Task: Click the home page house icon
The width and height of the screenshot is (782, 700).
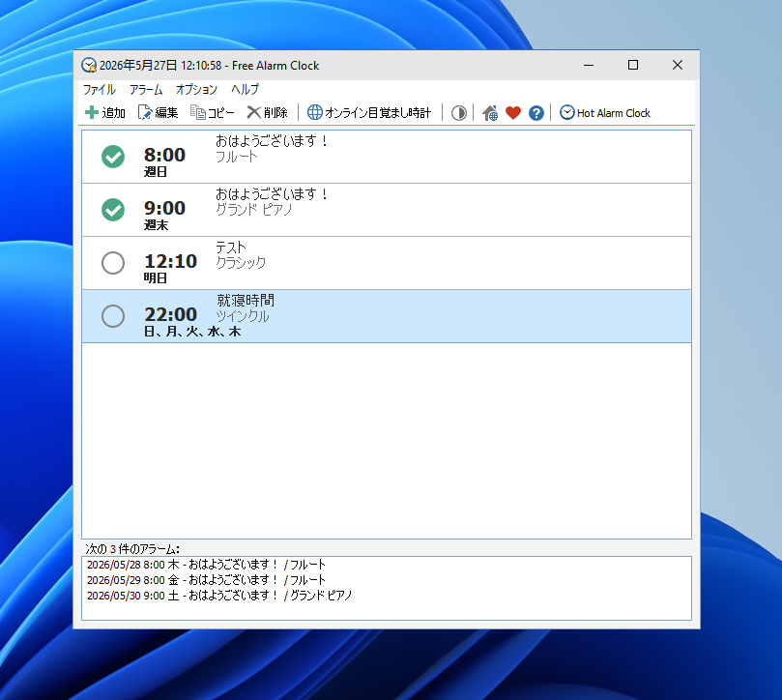Action: 490,113
